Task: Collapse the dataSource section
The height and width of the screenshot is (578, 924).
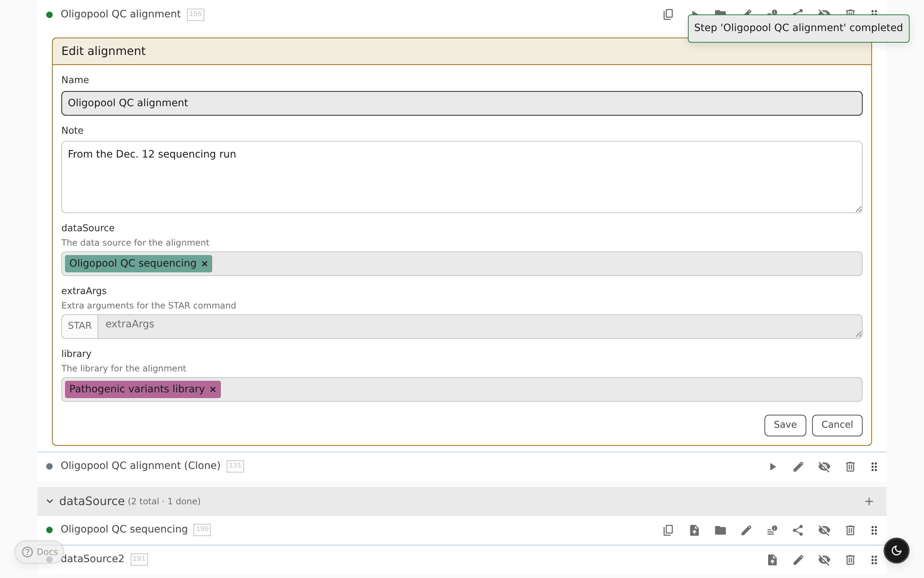Action: 50,501
